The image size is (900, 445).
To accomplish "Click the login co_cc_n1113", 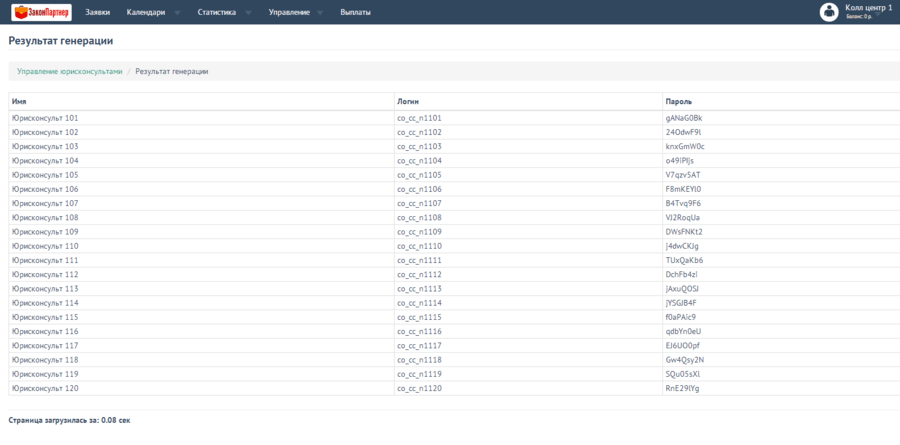I will 419,289.
